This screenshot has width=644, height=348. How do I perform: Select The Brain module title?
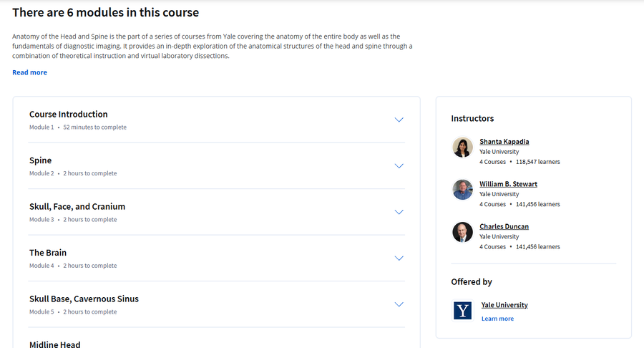tap(48, 253)
